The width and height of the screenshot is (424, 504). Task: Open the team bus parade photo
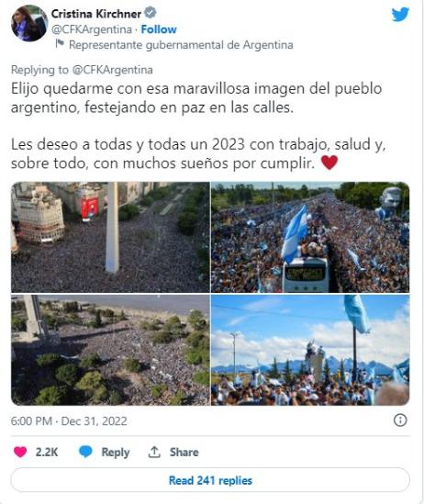click(310, 237)
